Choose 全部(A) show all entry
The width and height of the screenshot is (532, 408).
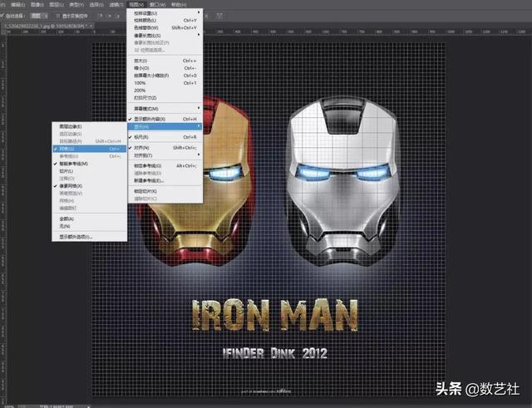(x=90, y=219)
